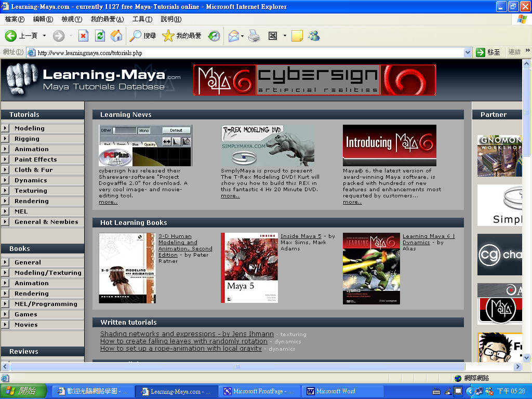Open the 說明(H) menu
The height and width of the screenshot is (399, 532).
coord(171,19)
